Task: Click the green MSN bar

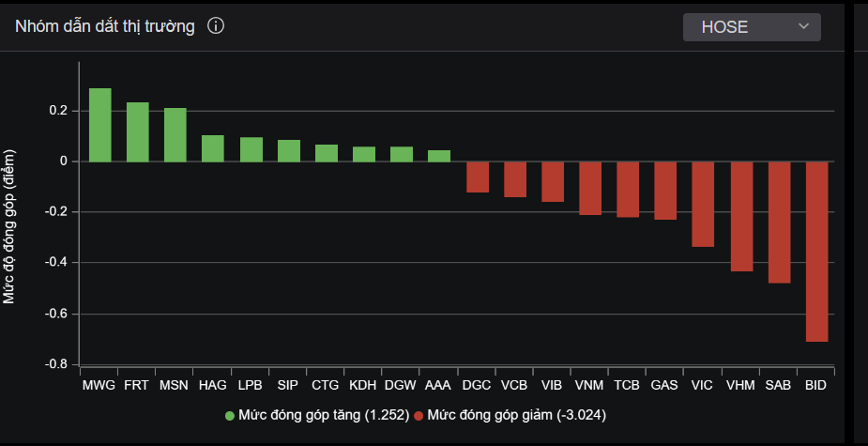Action: [175, 135]
